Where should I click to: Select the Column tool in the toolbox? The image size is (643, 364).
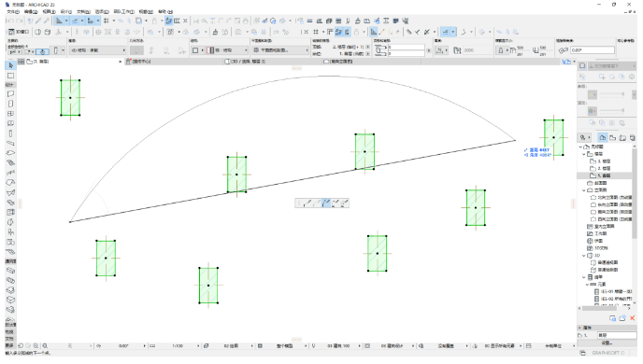(10, 133)
